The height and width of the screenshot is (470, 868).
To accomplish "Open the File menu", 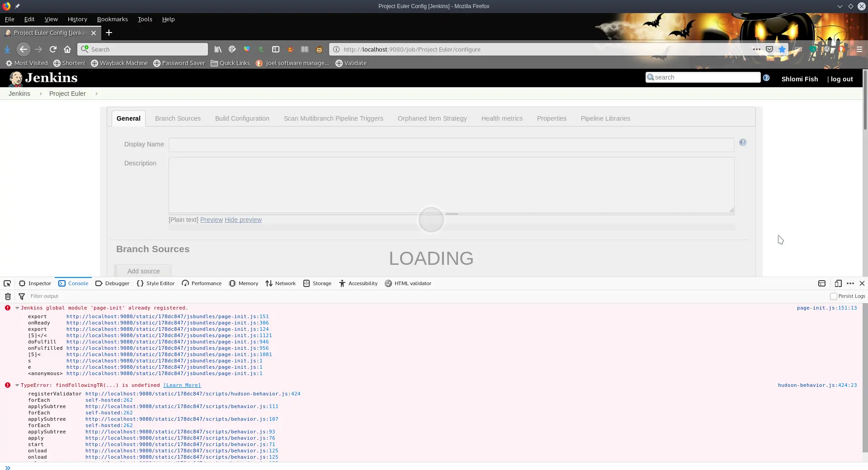I will click(9, 19).
